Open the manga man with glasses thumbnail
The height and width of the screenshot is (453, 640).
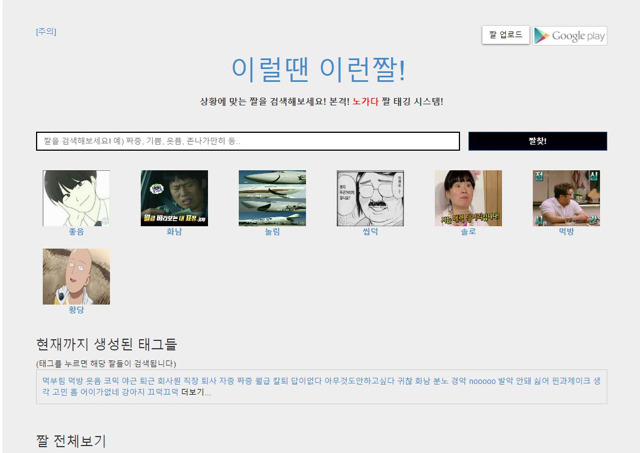(370, 198)
